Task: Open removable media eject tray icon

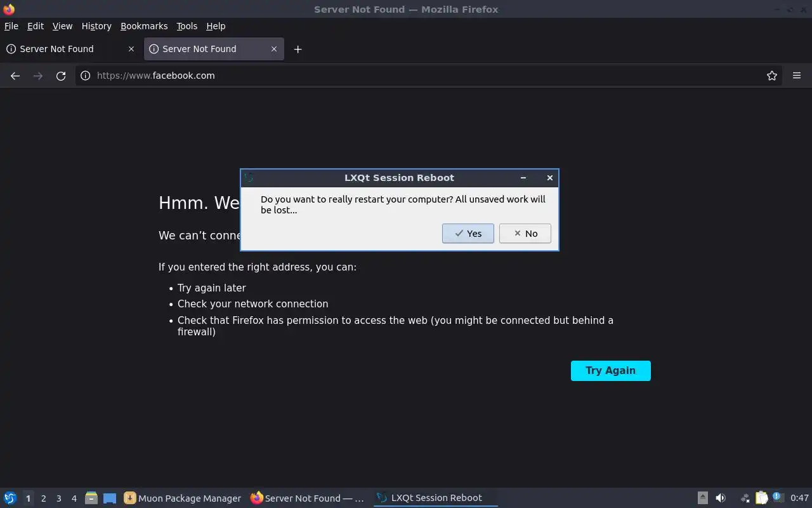Action: (702, 498)
